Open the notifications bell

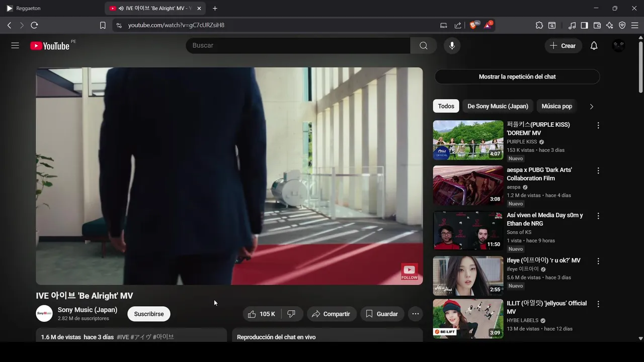coord(594,46)
